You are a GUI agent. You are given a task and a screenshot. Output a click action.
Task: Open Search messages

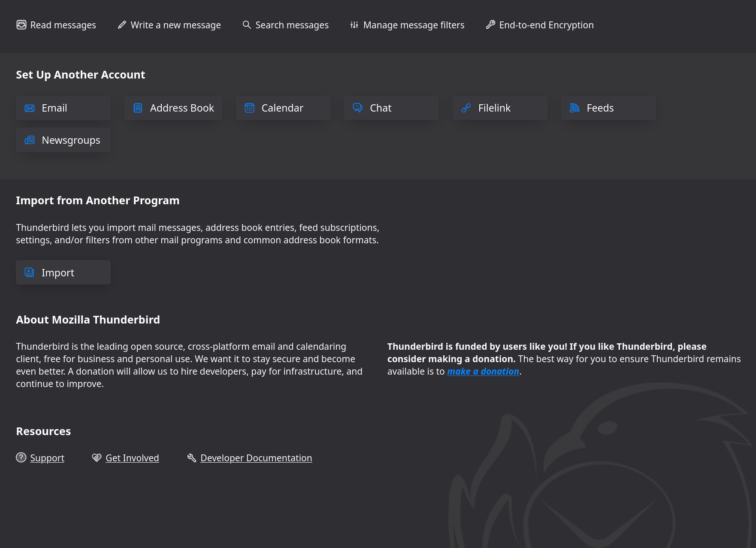(x=292, y=25)
